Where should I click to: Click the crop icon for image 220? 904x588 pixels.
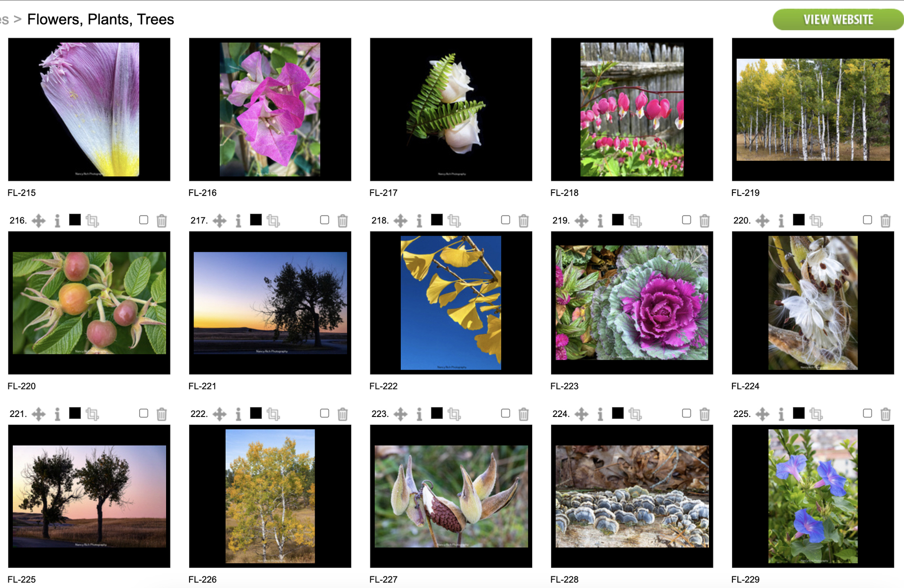point(816,221)
